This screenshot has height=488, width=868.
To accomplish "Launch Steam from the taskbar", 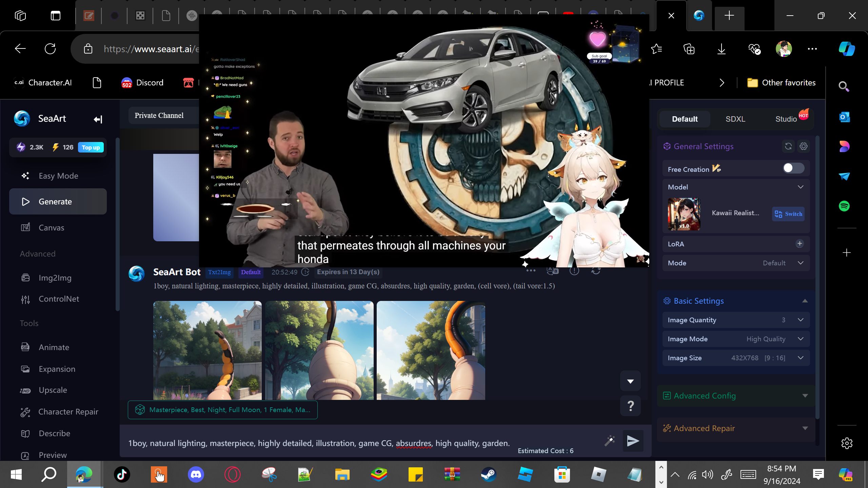I will [x=489, y=474].
